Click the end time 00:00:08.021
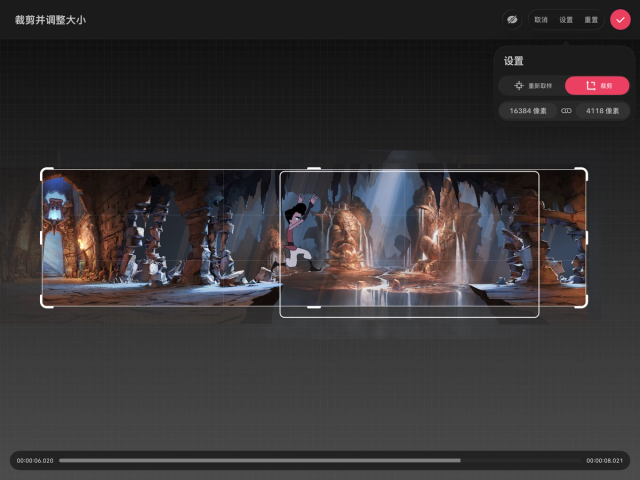Viewport: 640px width, 480px height. pyautogui.click(x=604, y=460)
